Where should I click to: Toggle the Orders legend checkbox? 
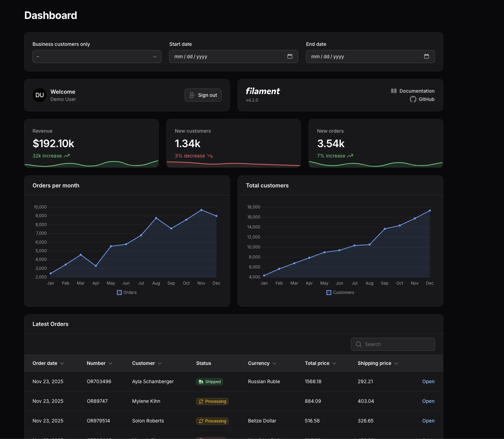(x=119, y=292)
